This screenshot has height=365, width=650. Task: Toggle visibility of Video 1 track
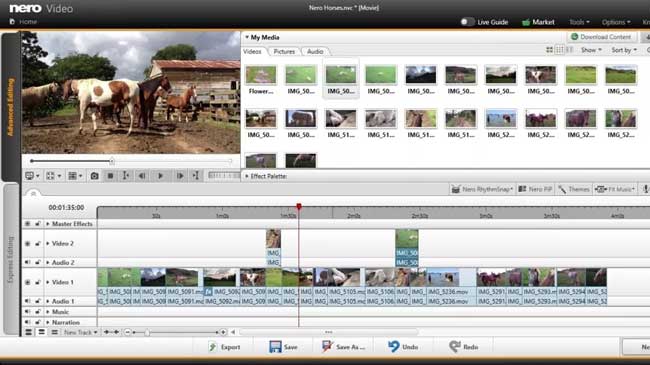27,282
